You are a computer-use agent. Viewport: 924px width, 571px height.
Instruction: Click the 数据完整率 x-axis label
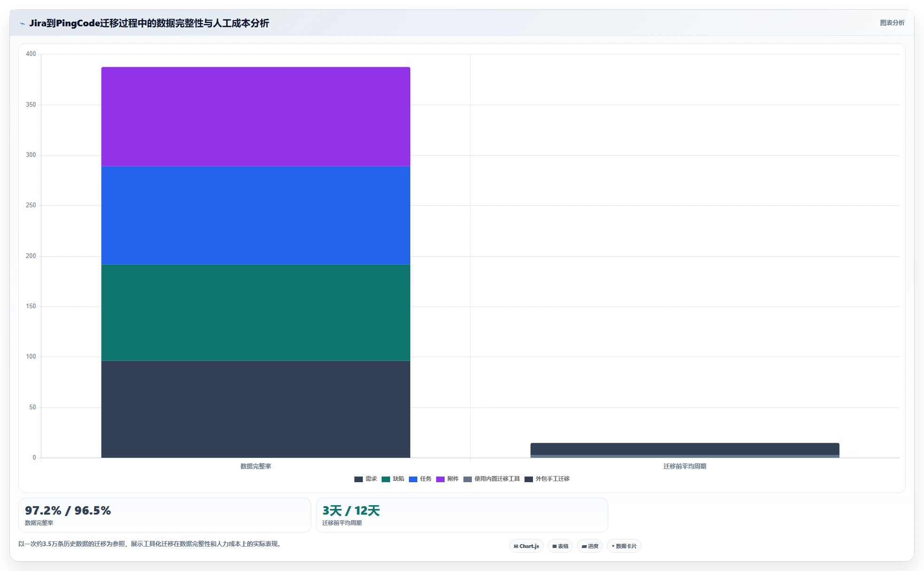(256, 466)
